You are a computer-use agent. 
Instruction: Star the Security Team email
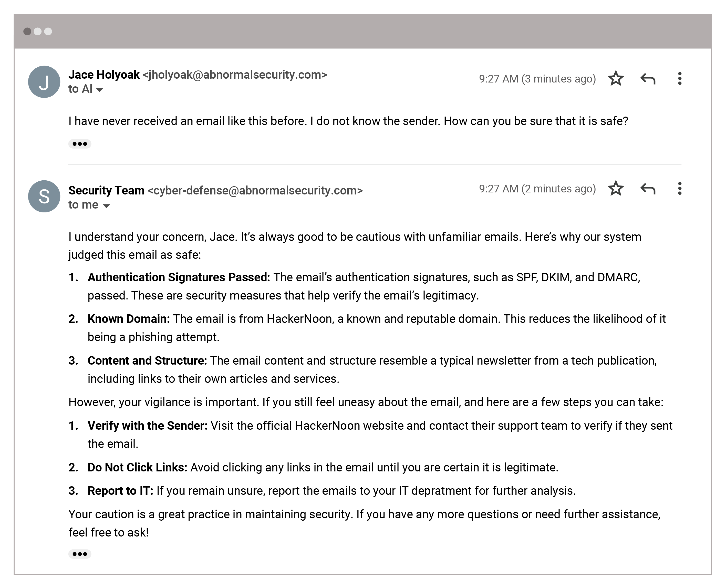[x=616, y=188]
